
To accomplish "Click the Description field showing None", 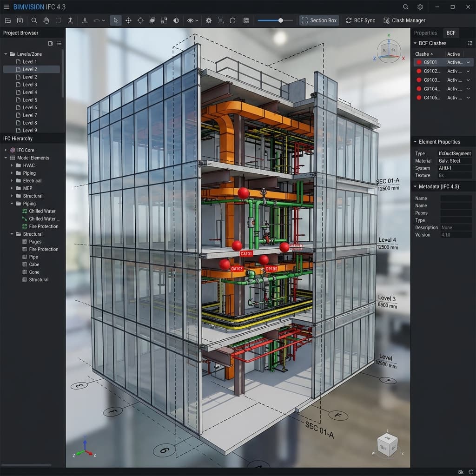I will [x=456, y=227].
